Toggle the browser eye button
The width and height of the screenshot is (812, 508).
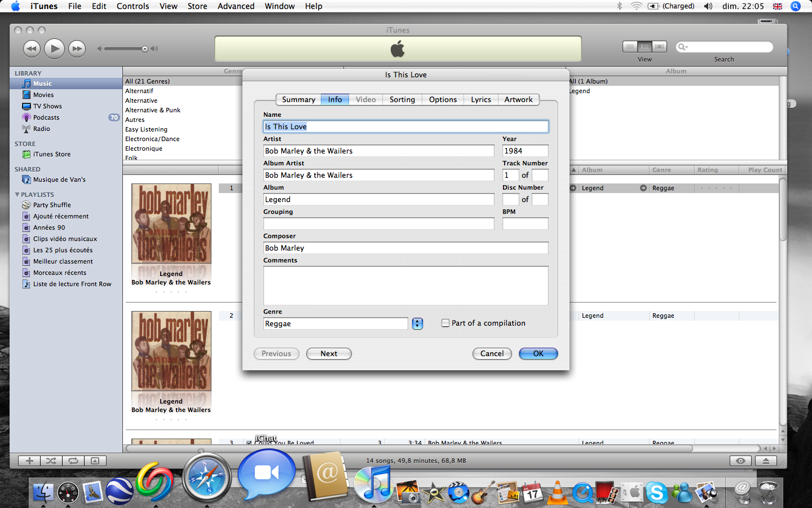[740, 461]
